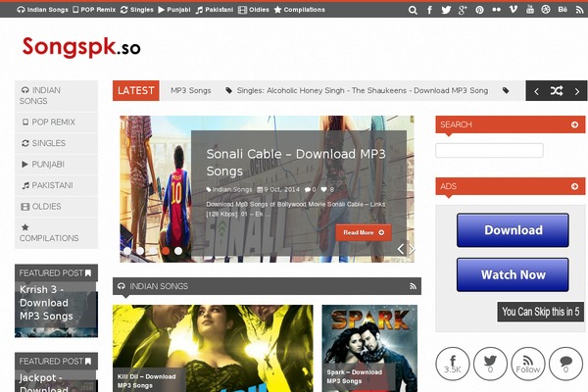Viewport: 588px width, 392px height.
Task: Open Punjabi in top navigation
Action: coord(174,10)
